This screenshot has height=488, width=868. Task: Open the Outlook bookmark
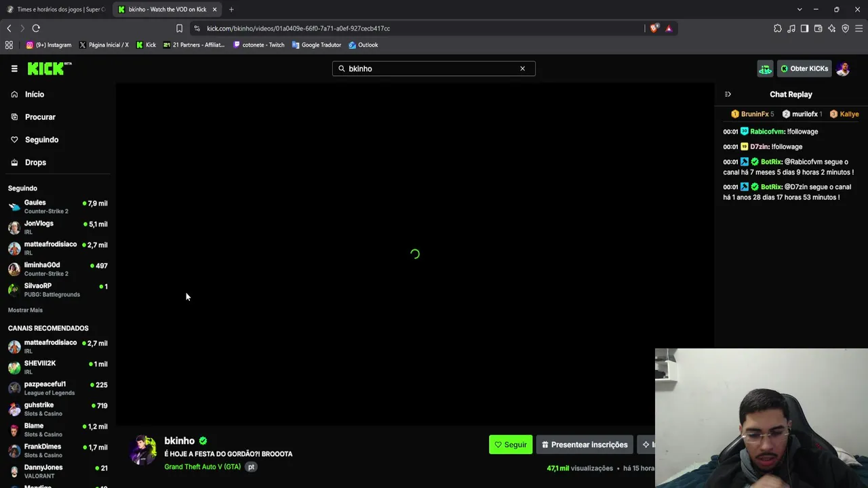coord(363,45)
